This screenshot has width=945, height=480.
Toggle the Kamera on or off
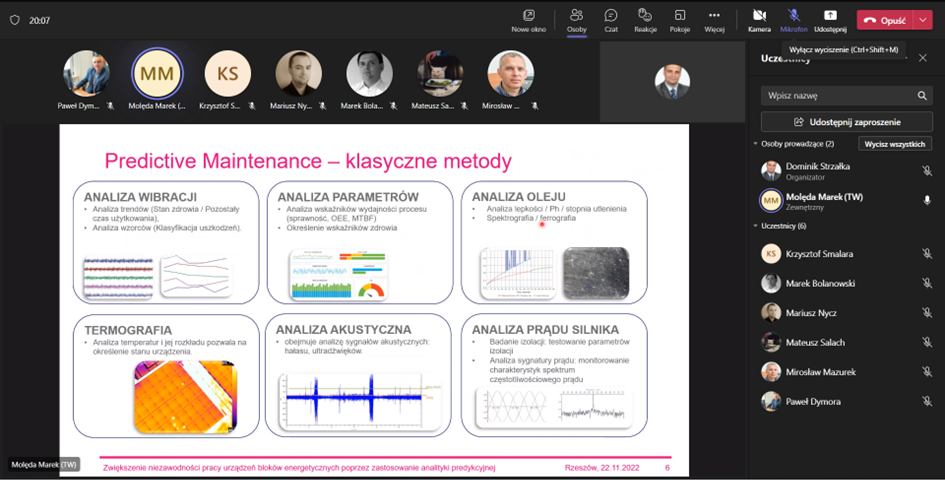[759, 19]
